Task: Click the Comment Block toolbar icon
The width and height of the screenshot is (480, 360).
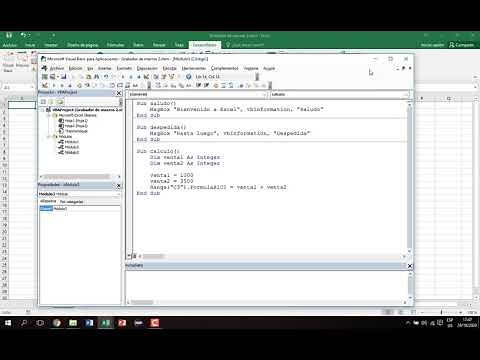Action: [223, 85]
